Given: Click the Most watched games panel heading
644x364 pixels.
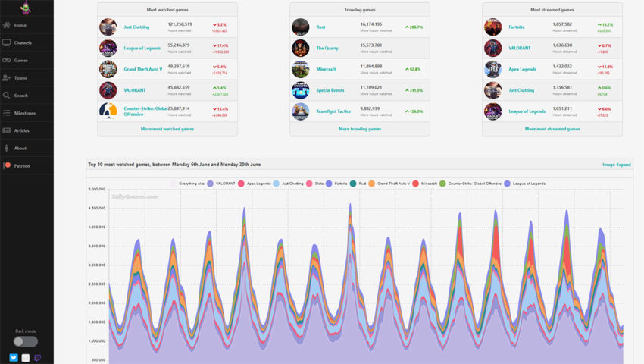Looking at the screenshot, I should (167, 9).
